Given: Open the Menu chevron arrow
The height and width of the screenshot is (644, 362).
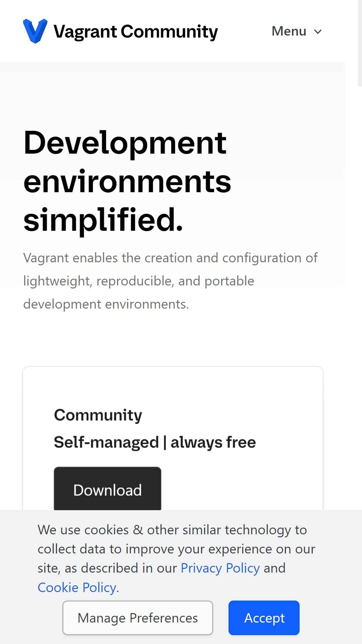Looking at the screenshot, I should [x=318, y=32].
